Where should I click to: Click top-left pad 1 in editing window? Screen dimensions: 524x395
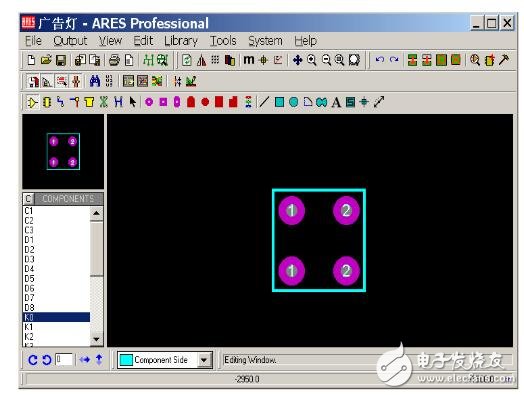tap(291, 211)
